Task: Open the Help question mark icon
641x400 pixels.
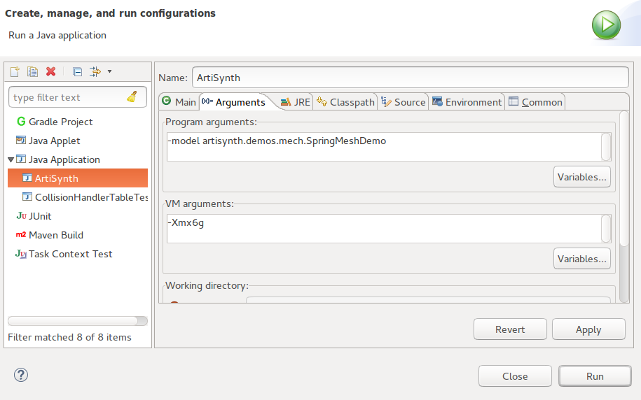Action: pyautogui.click(x=21, y=375)
